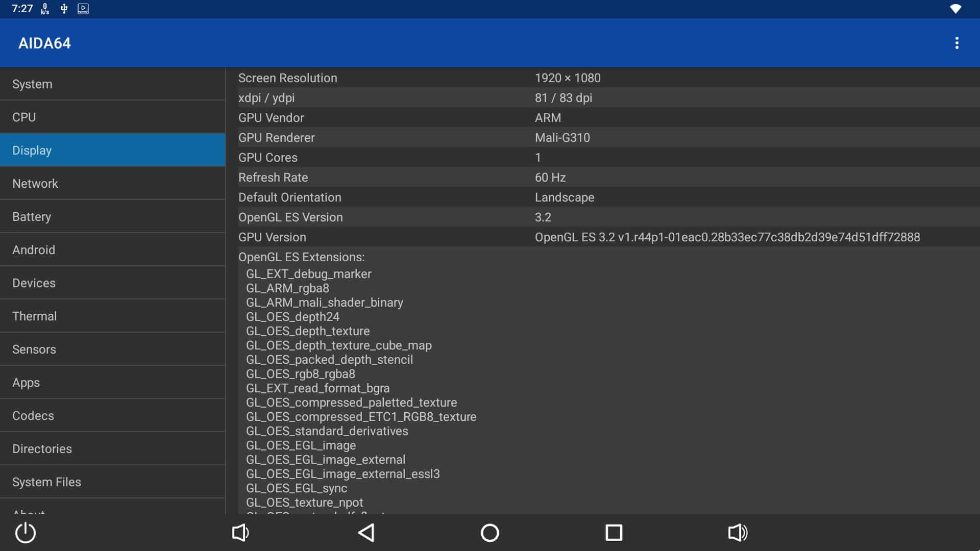The width and height of the screenshot is (980, 551).
Task: Select the Network menu item
Action: pos(112,184)
